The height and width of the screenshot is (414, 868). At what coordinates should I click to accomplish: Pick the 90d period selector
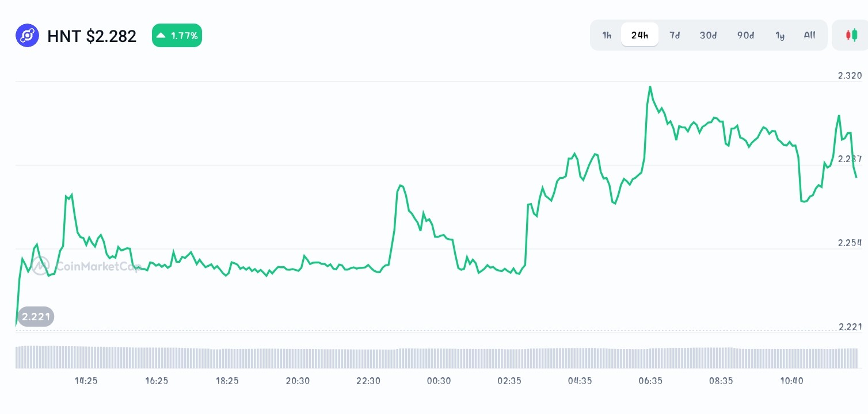(x=745, y=35)
